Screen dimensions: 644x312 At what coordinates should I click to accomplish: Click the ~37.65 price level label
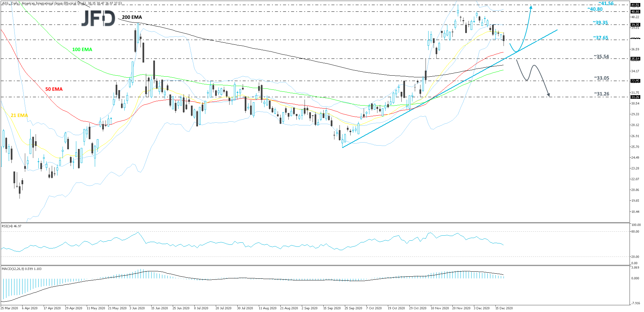[x=601, y=38]
